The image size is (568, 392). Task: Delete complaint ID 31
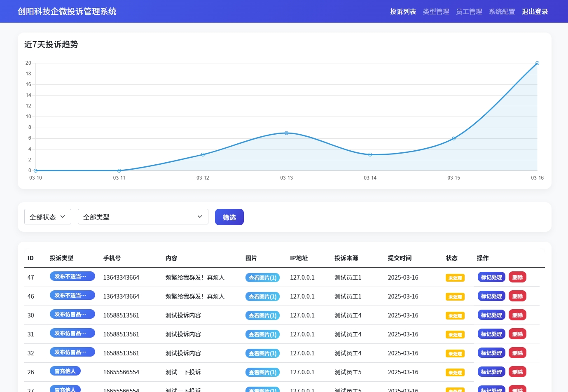coord(517,334)
